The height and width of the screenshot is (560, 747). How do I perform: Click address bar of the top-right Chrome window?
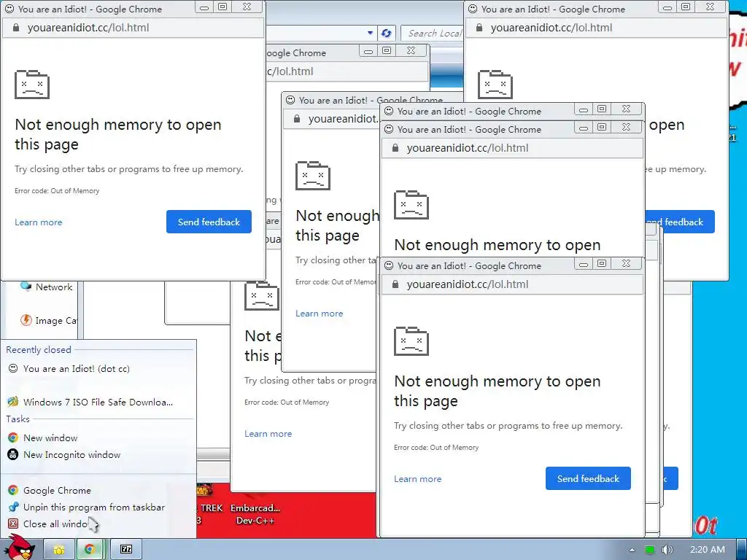tap(595, 28)
